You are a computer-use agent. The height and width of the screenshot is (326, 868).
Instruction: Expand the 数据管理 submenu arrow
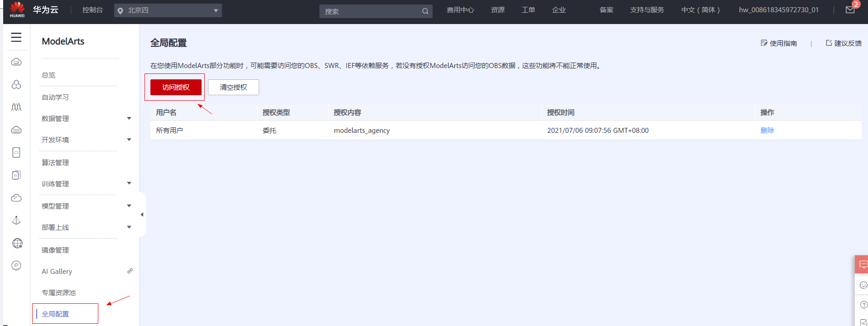tap(129, 118)
